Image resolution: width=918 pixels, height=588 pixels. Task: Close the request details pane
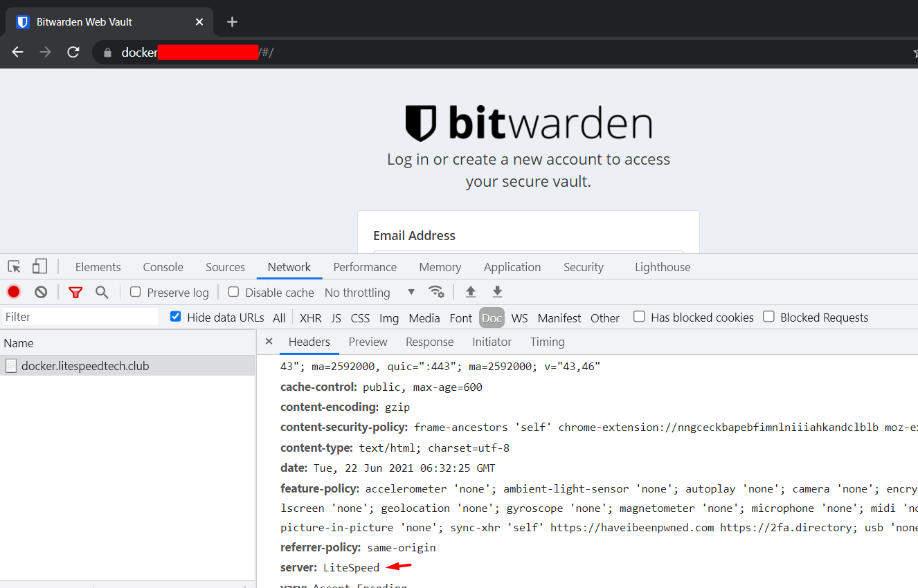point(269,342)
